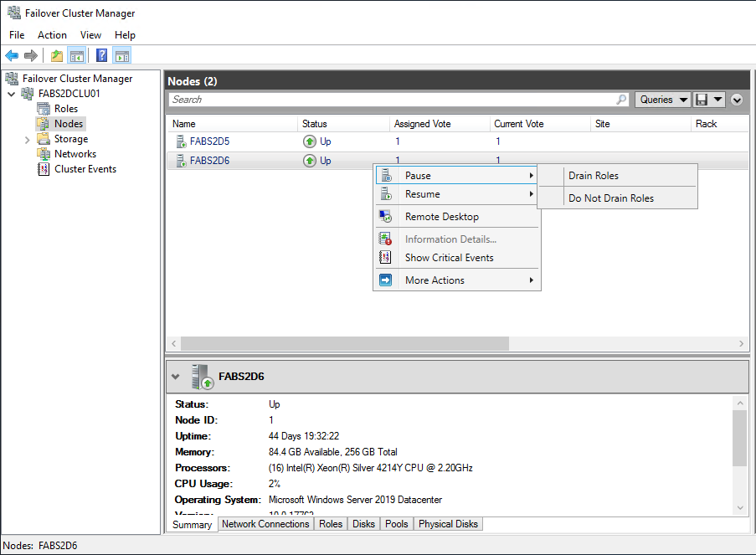This screenshot has width=756, height=555.
Task: Expand the Storage tree node
Action: 28,139
